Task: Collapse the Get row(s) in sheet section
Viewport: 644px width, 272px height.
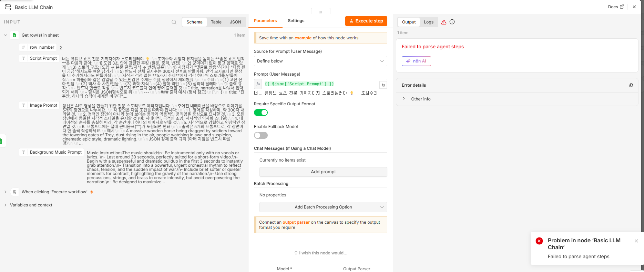Action: (6, 35)
